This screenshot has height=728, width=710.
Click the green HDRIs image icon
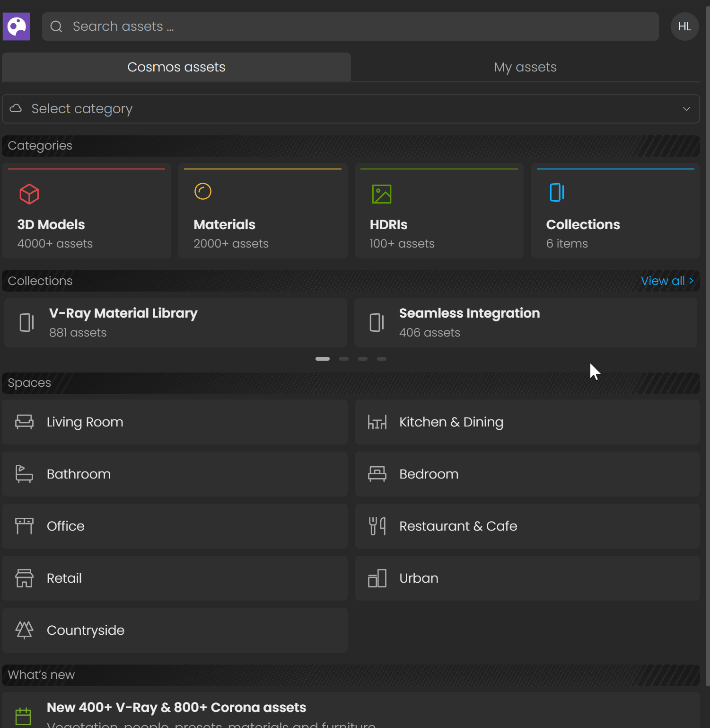382,194
